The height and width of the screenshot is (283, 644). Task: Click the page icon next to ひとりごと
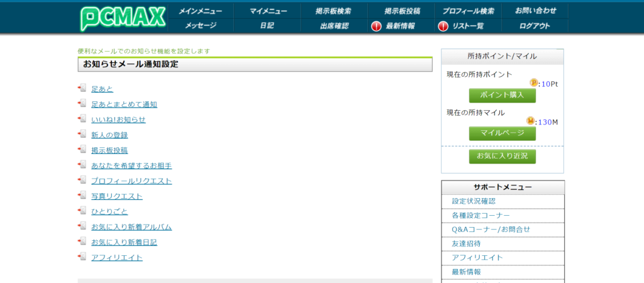click(x=82, y=211)
